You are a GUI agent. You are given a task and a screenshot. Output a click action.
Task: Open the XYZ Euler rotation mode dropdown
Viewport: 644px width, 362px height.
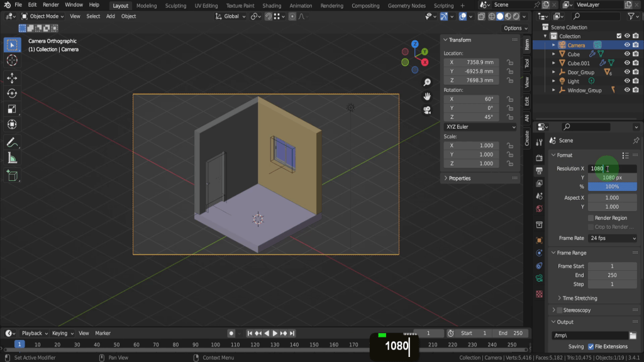click(x=480, y=127)
